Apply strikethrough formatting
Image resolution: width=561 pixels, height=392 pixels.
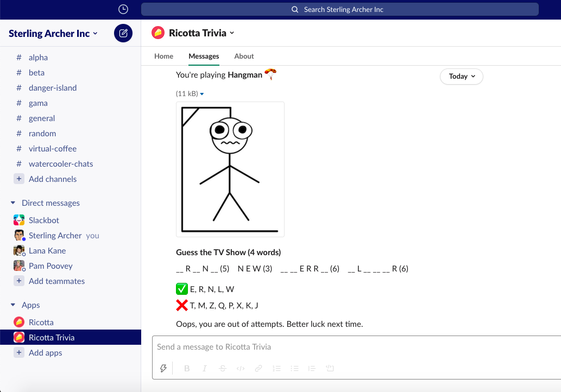(223, 368)
